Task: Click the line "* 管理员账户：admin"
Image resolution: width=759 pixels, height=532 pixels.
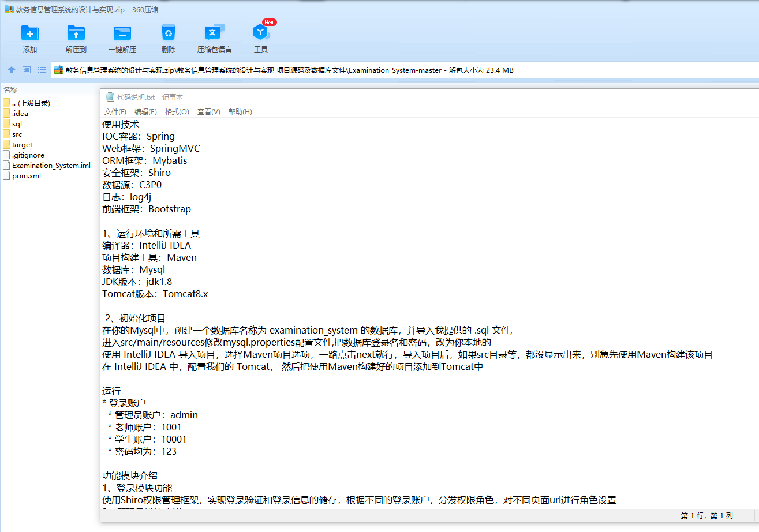Action: (x=153, y=415)
